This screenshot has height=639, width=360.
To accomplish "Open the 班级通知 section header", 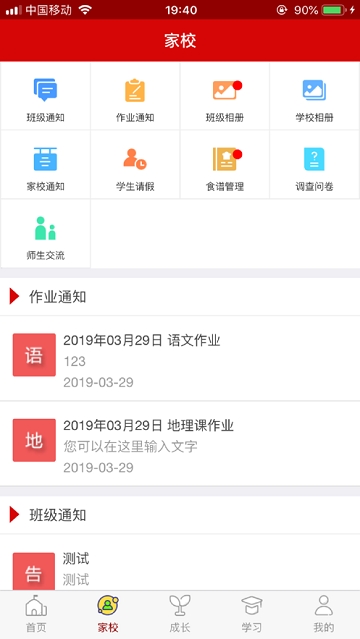I will click(180, 515).
